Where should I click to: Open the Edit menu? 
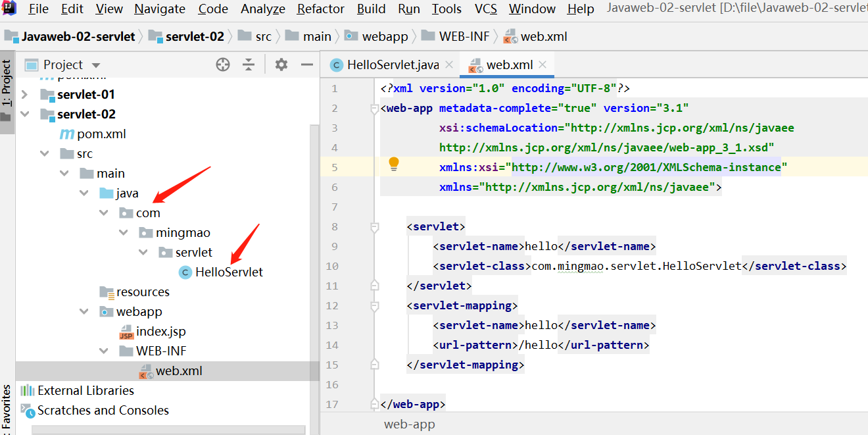pos(72,9)
